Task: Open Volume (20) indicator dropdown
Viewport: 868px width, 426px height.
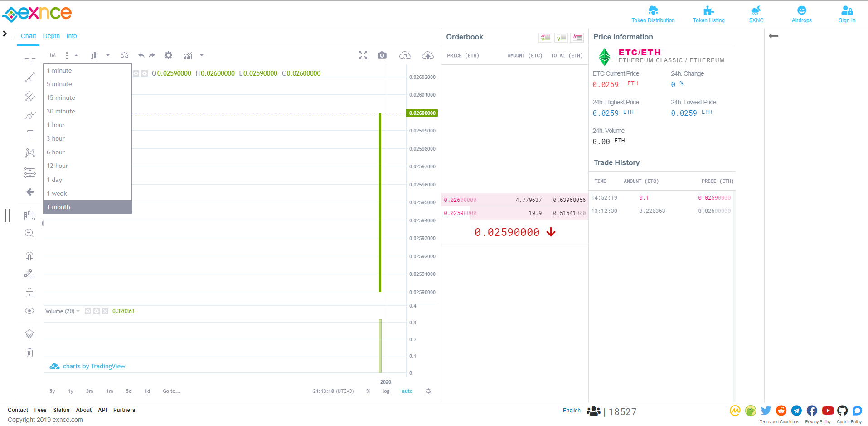Action: (78, 311)
